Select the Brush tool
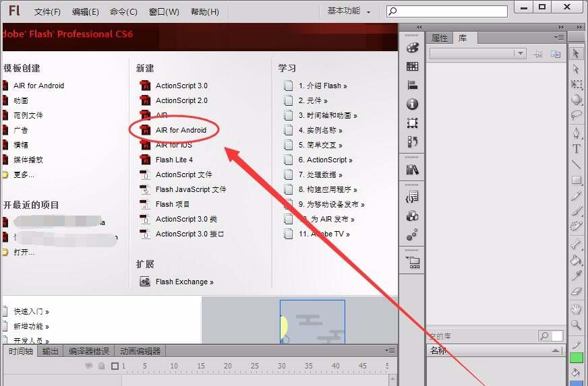588x386 pixels. [577, 211]
